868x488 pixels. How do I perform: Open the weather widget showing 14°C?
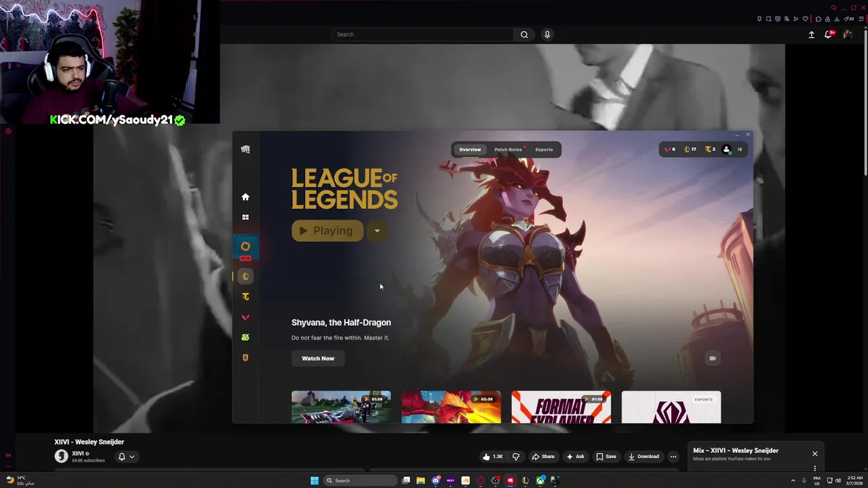20,481
